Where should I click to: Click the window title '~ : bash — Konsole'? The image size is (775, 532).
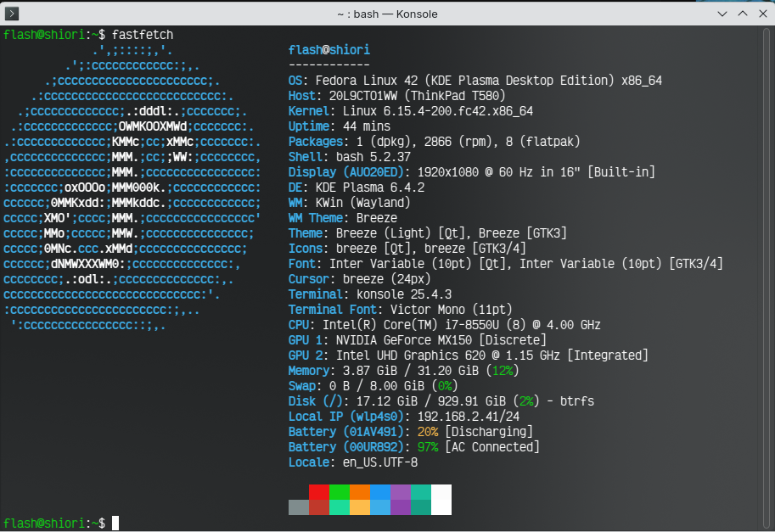tap(387, 14)
